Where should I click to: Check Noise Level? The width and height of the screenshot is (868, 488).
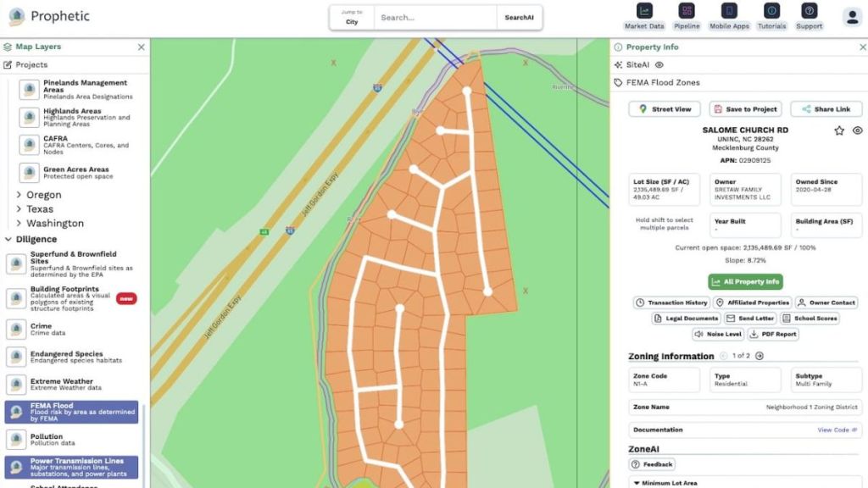click(718, 334)
